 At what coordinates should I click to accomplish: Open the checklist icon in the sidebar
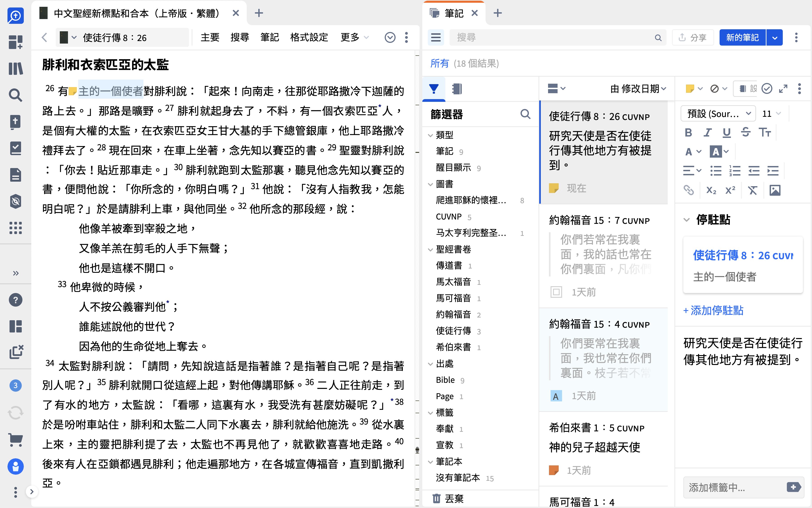tap(15, 148)
